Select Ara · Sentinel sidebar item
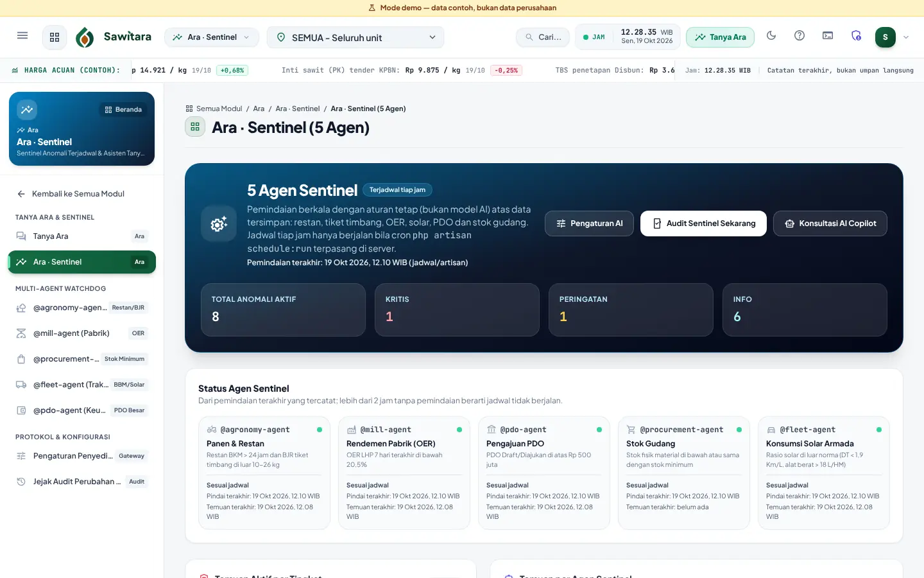 [x=81, y=262]
